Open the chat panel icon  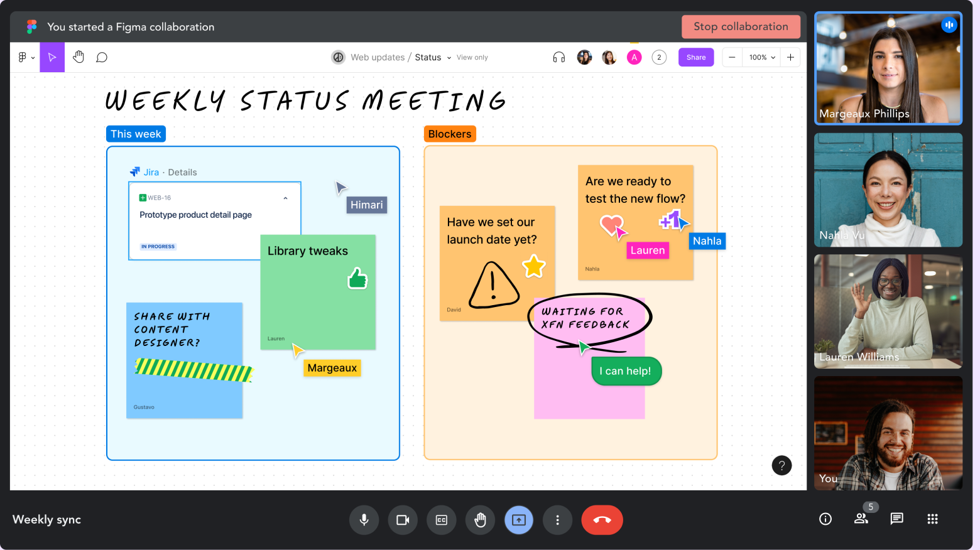pos(896,519)
